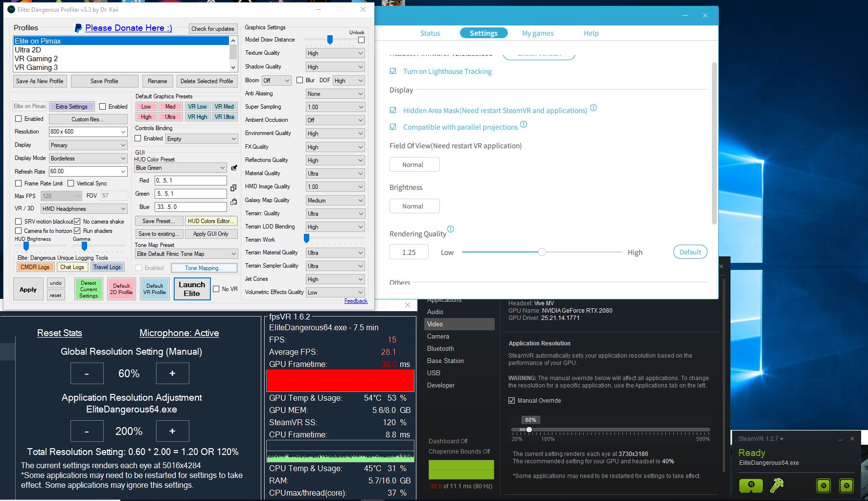The height and width of the screenshot is (501, 868).
Task: Click the VR Ultra graphics preset
Action: click(x=224, y=117)
